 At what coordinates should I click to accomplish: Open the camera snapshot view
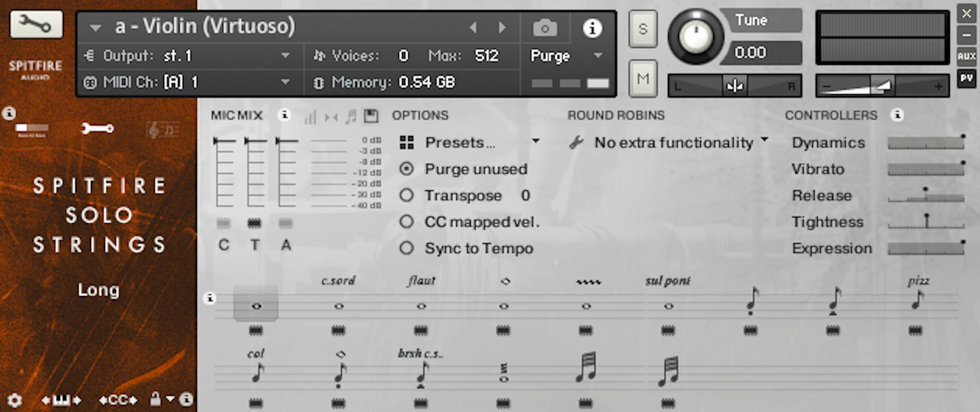click(545, 28)
